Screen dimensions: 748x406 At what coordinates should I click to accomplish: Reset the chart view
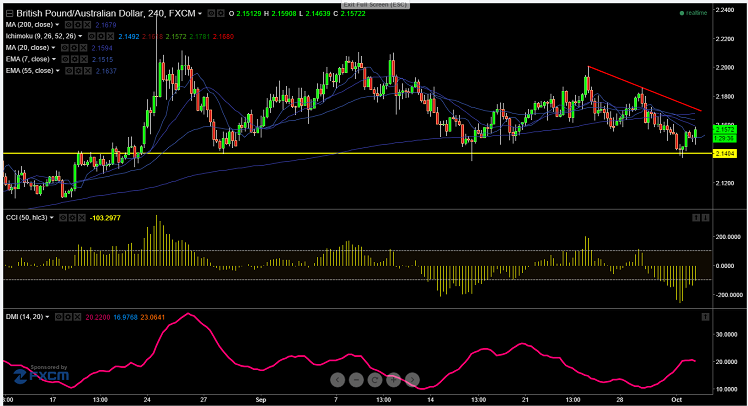point(374,380)
